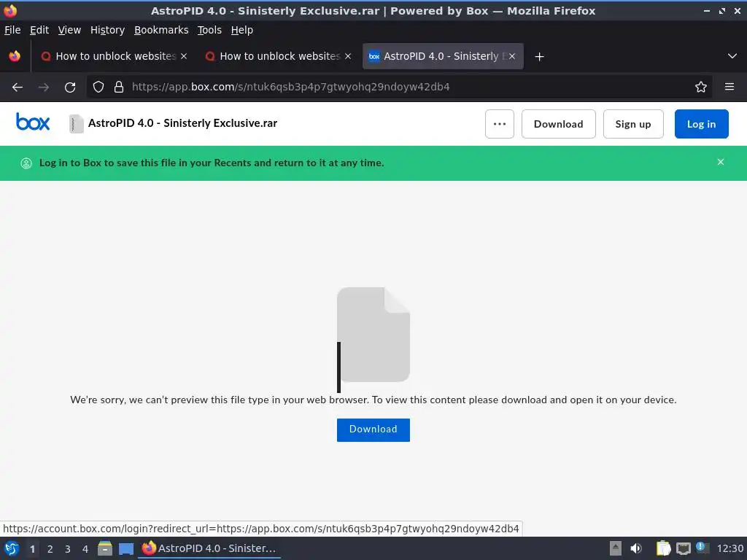Go back with the browser back arrow
Viewport: 747px width, 560px height.
tap(18, 87)
